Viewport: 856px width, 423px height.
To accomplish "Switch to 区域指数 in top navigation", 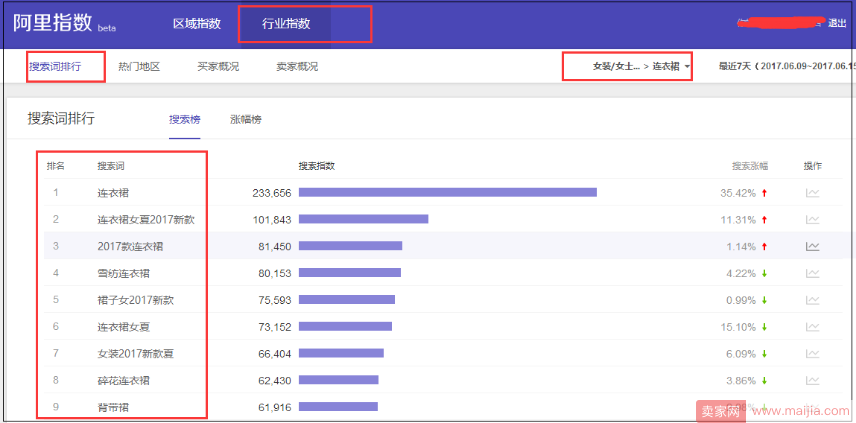I will pos(197,23).
